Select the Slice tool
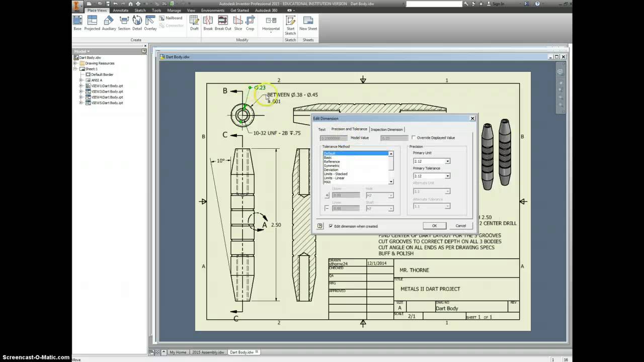 tap(238, 23)
